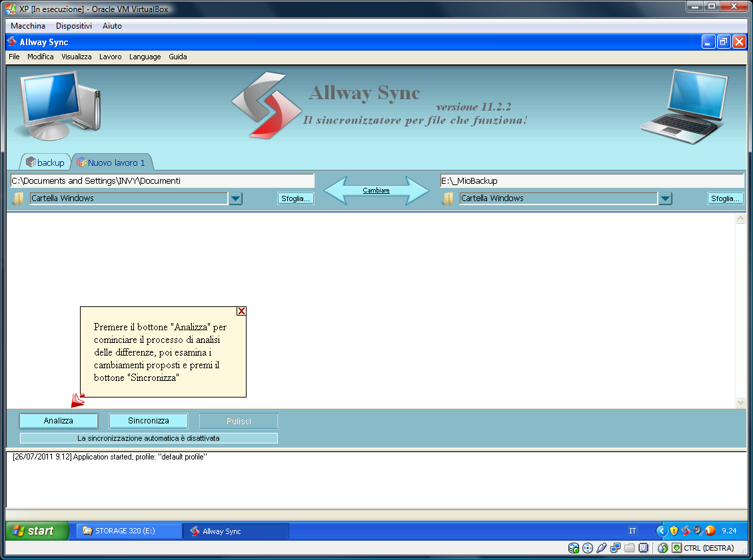Open the VirtualBox Macchina menu
This screenshot has width=753, height=560.
[x=28, y=26]
